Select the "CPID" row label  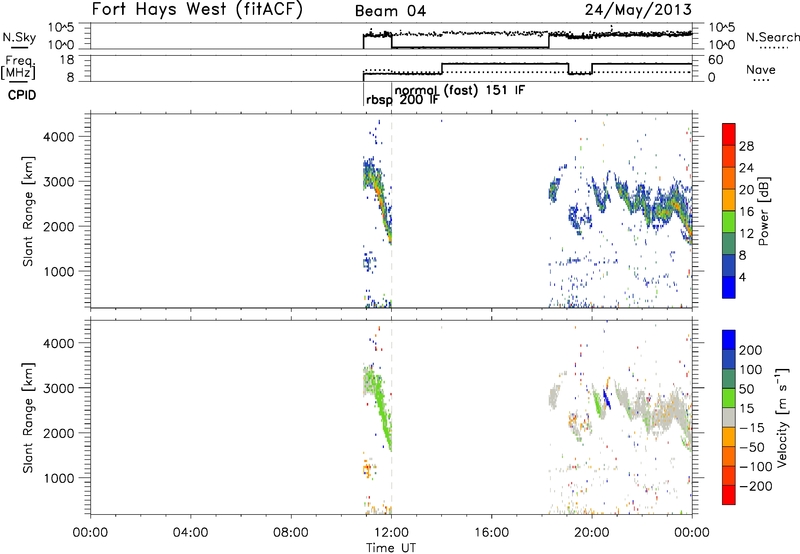[x=22, y=95]
